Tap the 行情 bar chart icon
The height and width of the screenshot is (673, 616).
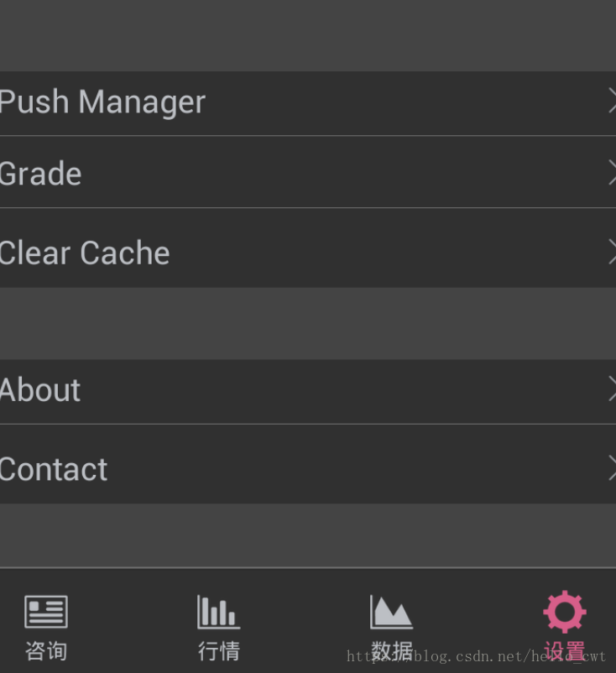218,612
